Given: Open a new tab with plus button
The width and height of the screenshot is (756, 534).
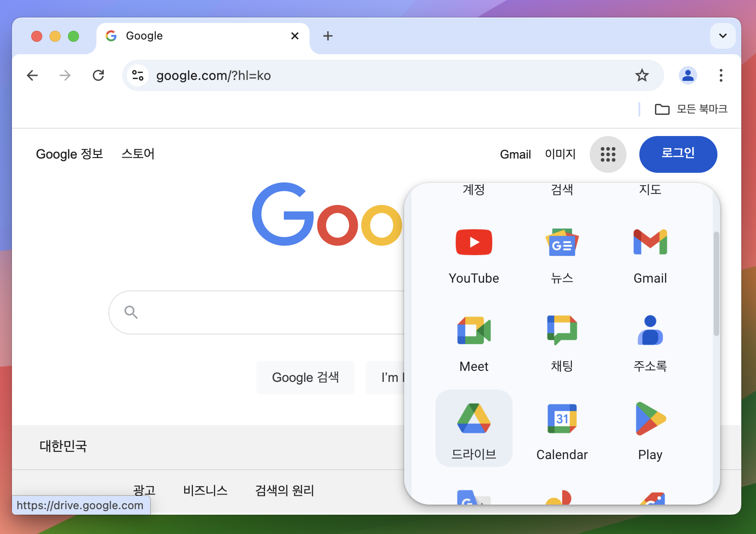Looking at the screenshot, I should pyautogui.click(x=327, y=36).
